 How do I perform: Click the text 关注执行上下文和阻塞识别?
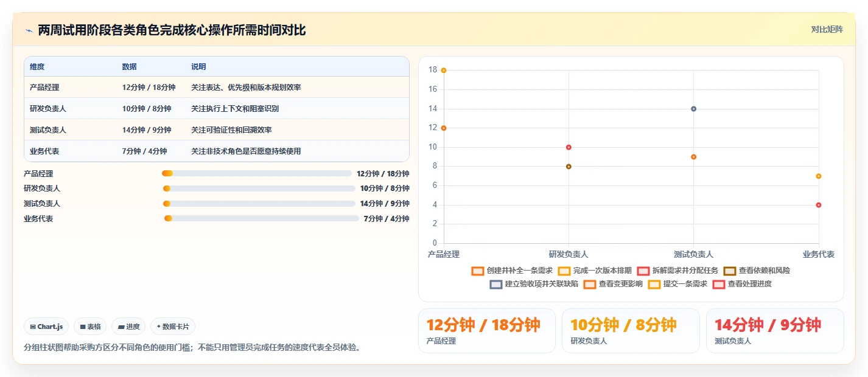235,109
